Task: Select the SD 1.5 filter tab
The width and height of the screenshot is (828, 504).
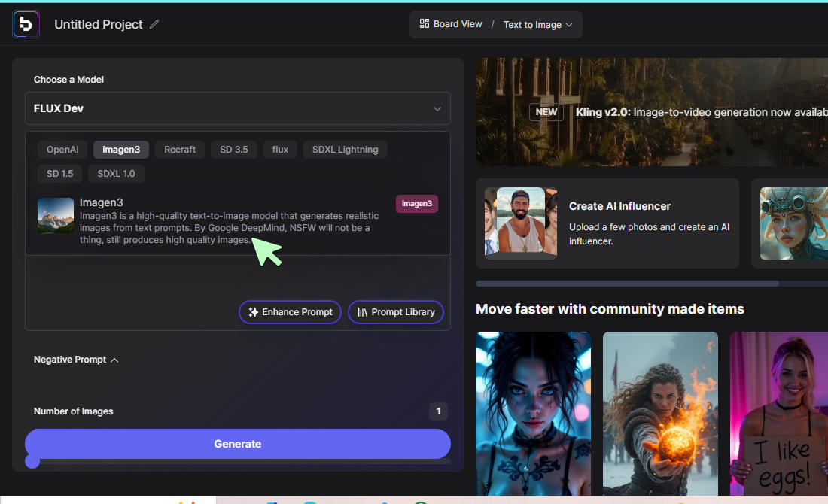Action: click(x=60, y=174)
